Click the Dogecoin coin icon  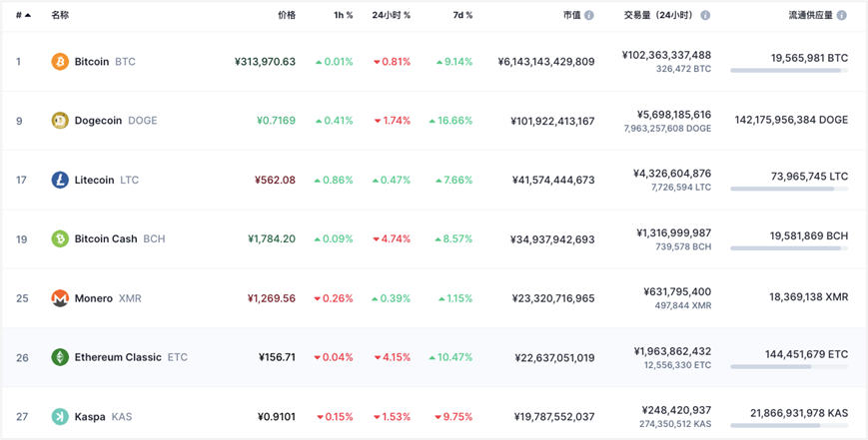[60, 121]
